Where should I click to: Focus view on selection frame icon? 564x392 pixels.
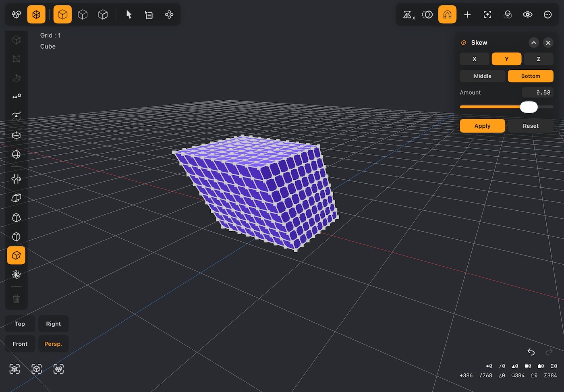[487, 15]
